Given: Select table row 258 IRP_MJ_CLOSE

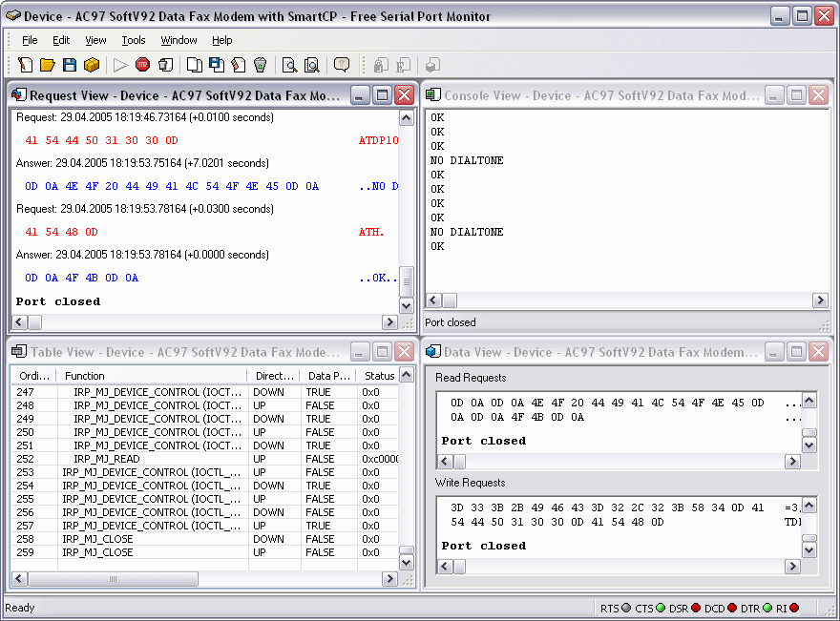Looking at the screenshot, I should [204, 539].
